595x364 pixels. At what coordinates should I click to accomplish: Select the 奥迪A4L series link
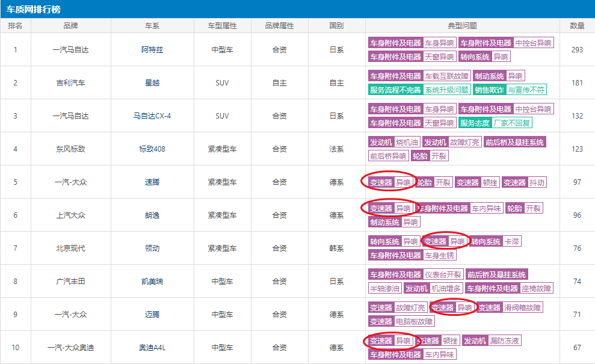(152, 347)
